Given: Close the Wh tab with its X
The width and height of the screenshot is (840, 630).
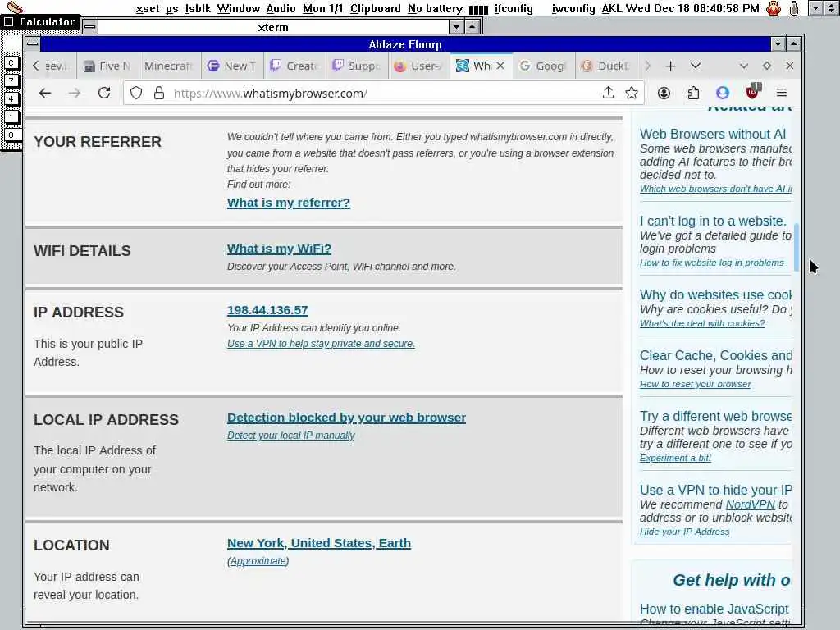Looking at the screenshot, I should tap(500, 66).
